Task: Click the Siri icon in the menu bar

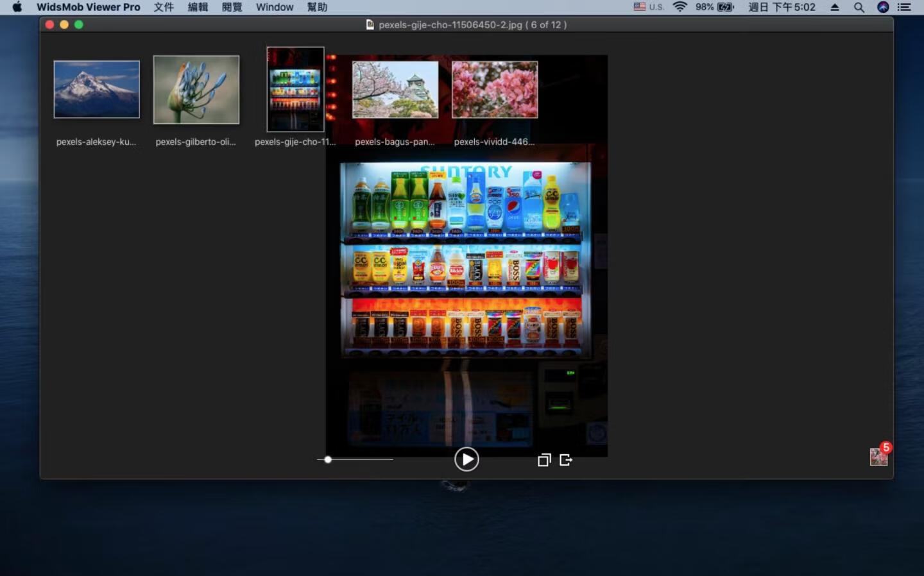Action: [x=883, y=7]
